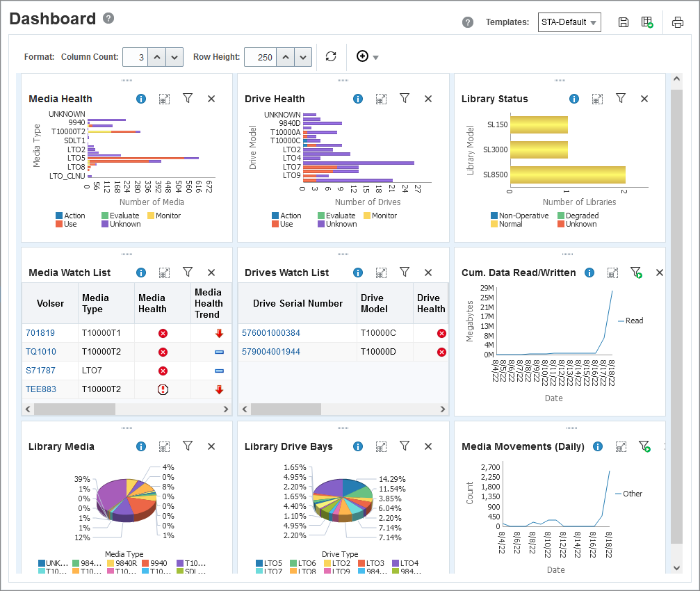Open help icon beside Templates label
The image size is (700, 591).
[x=467, y=22]
